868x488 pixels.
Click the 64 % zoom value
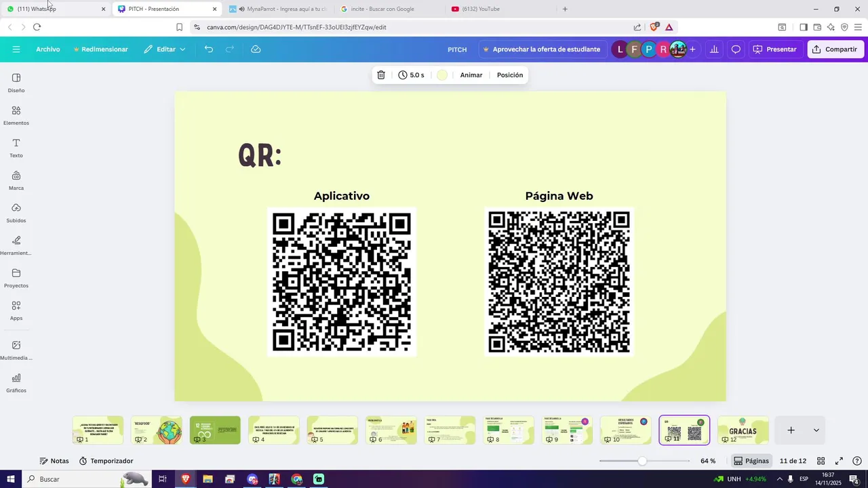708,461
